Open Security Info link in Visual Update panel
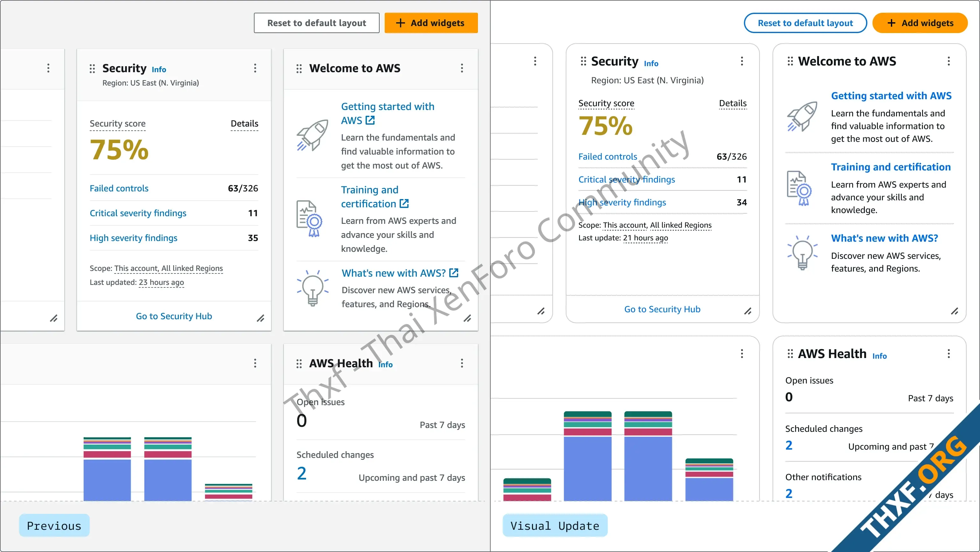Screen dimensions: 980x552 point(651,64)
